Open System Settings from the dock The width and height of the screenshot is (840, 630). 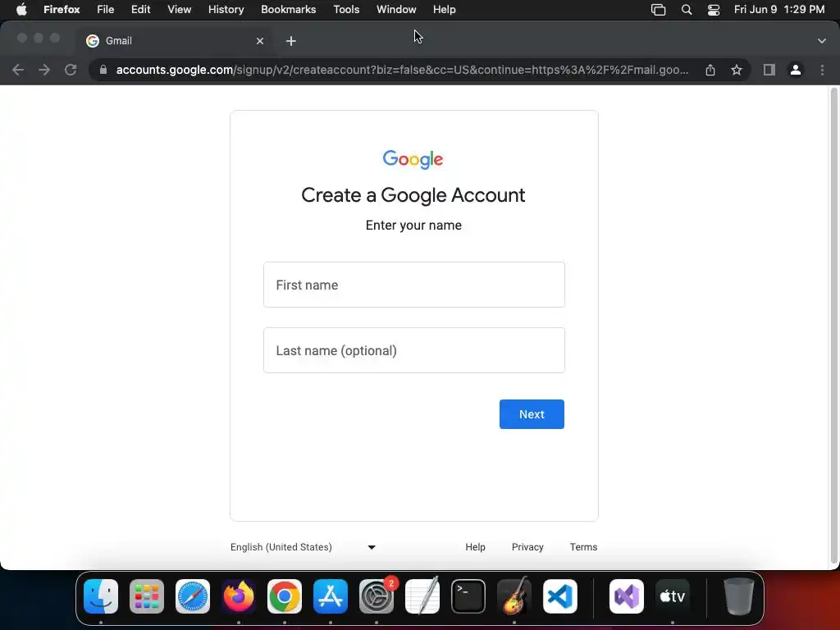coord(377,596)
